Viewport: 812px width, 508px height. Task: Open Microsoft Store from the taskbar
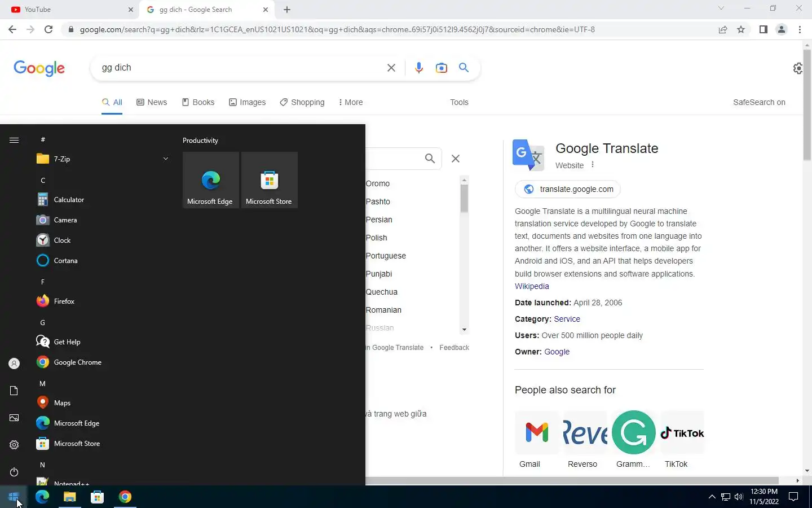point(97,497)
